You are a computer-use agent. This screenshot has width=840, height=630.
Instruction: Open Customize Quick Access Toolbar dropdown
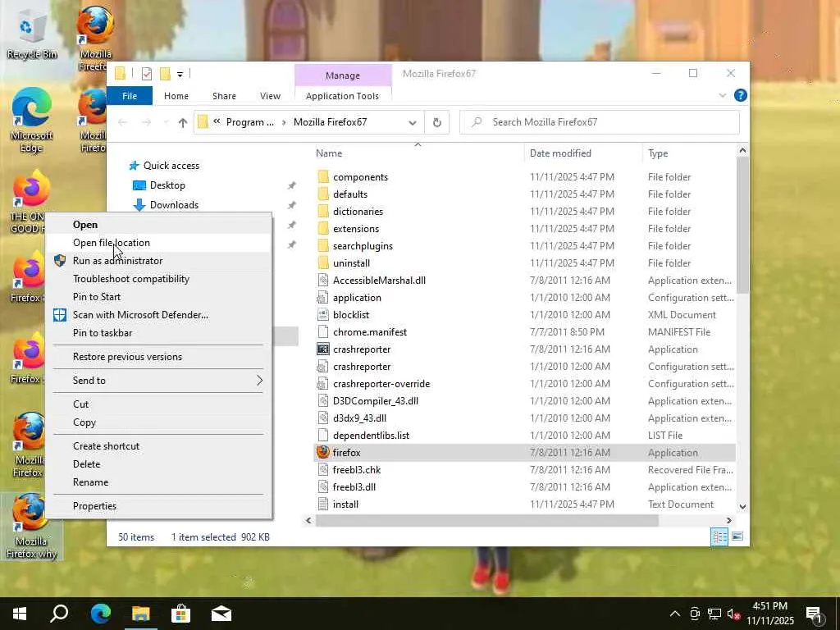[x=180, y=75]
